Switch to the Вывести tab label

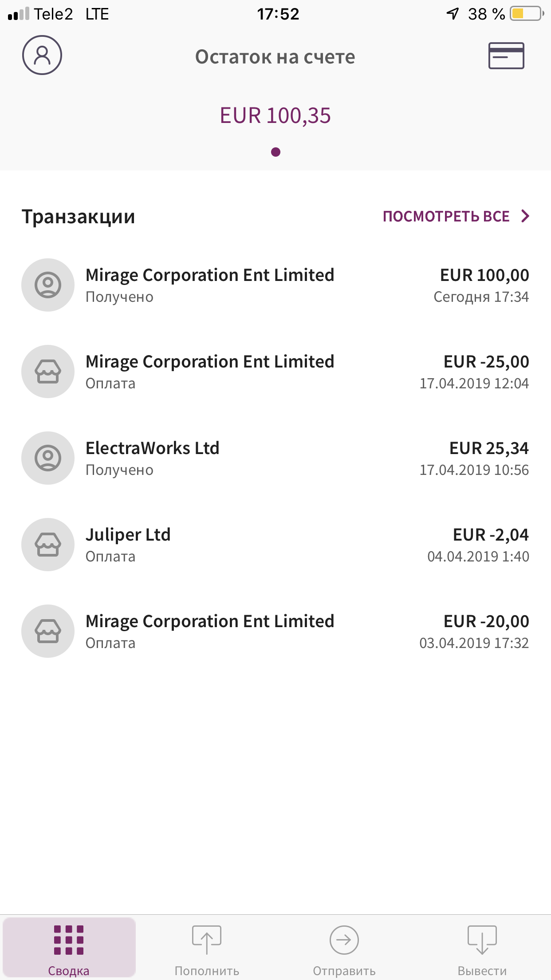tap(482, 971)
